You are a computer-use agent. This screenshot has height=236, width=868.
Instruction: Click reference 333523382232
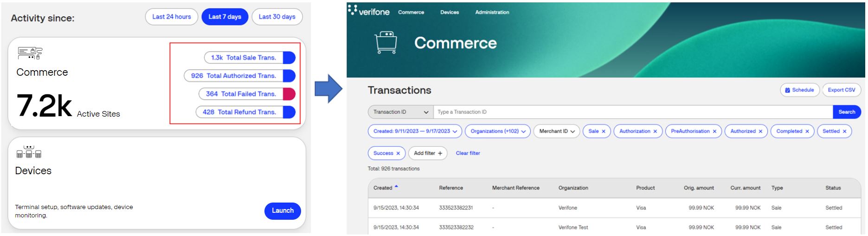tap(456, 228)
